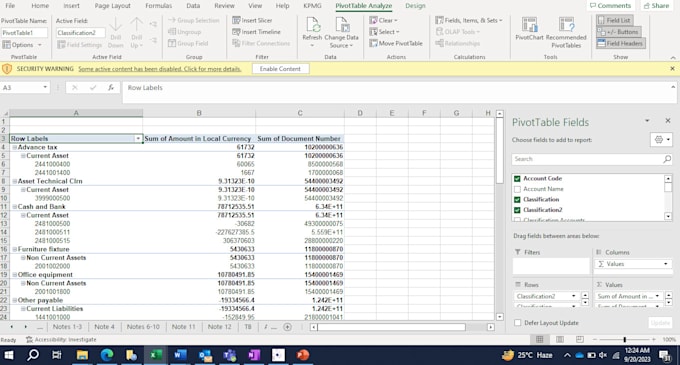Switch to Page Layout view icon
This screenshot has width=680, height=365.
point(560,339)
